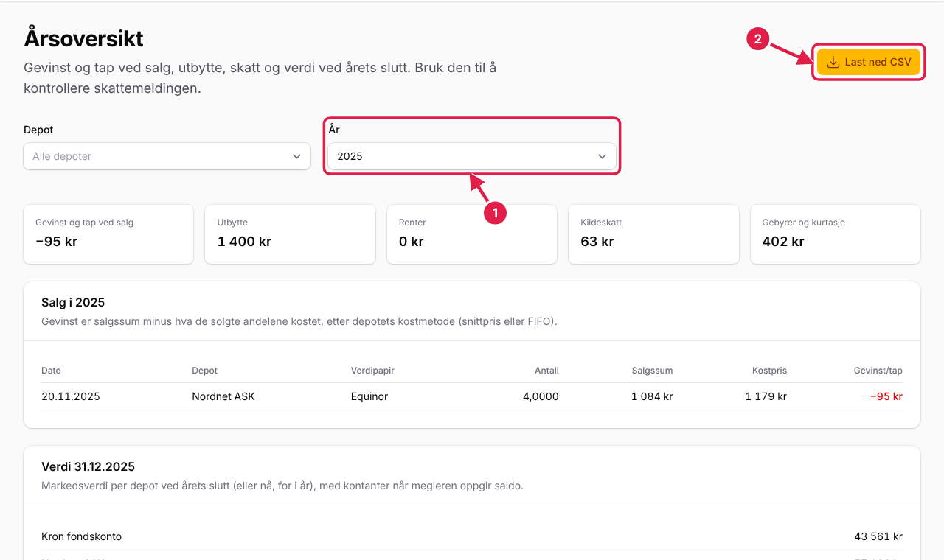Click the cost price 1 179 kr
This screenshot has width=944, height=560.
pyautogui.click(x=766, y=396)
